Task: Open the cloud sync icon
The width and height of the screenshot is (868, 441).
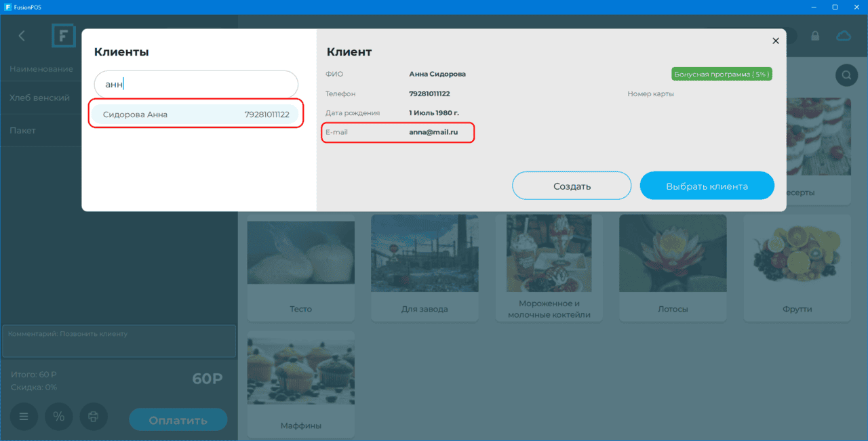Action: [844, 36]
